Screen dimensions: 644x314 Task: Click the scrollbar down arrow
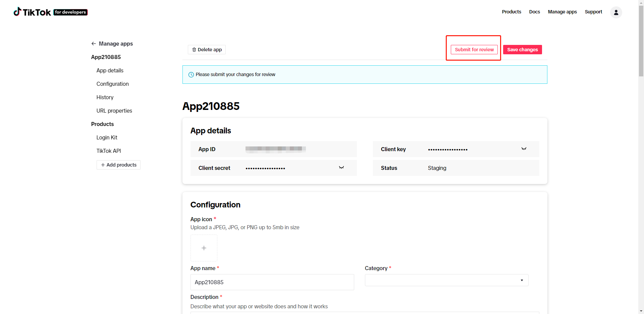641,311
